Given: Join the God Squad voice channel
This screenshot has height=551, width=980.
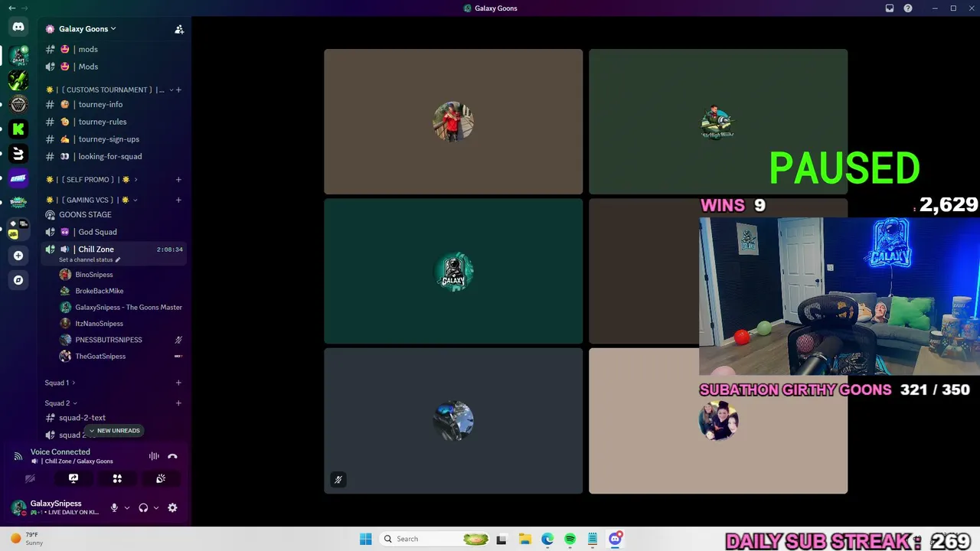Looking at the screenshot, I should 115,232.
